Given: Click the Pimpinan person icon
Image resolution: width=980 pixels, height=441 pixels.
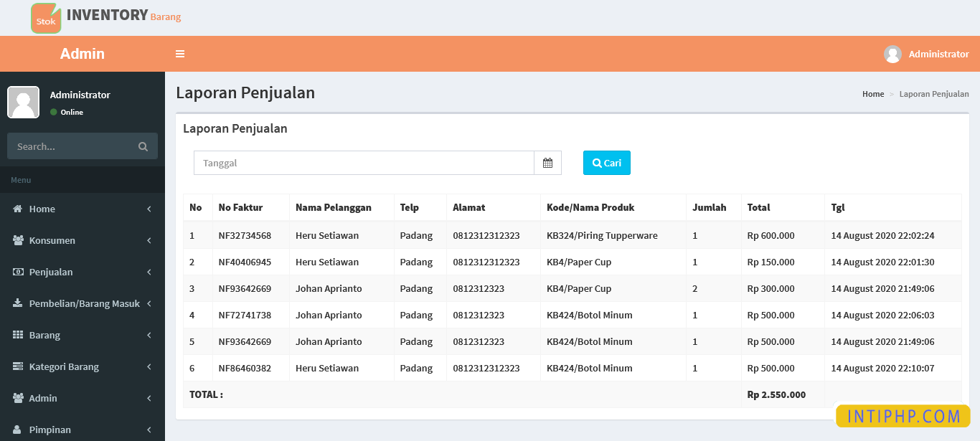Looking at the screenshot, I should click(x=17, y=429).
